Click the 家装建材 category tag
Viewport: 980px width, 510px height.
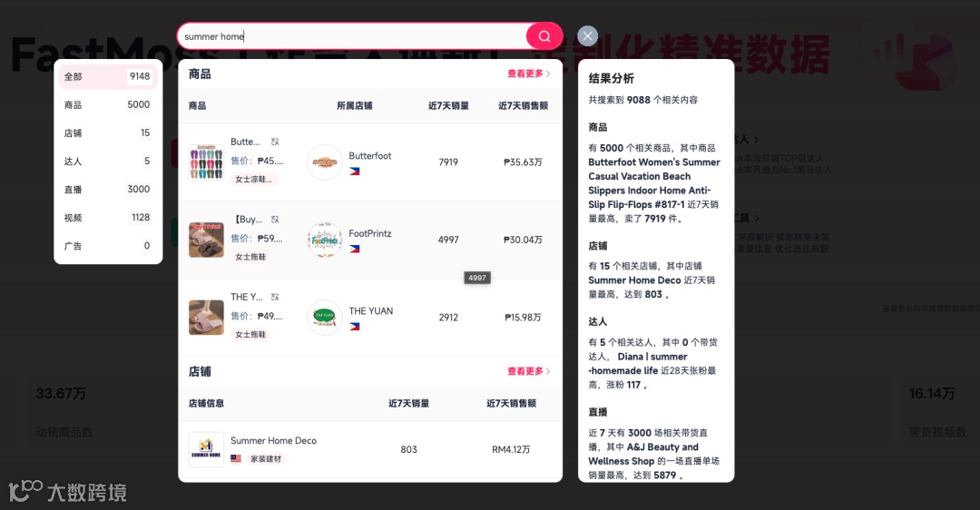coord(266,459)
